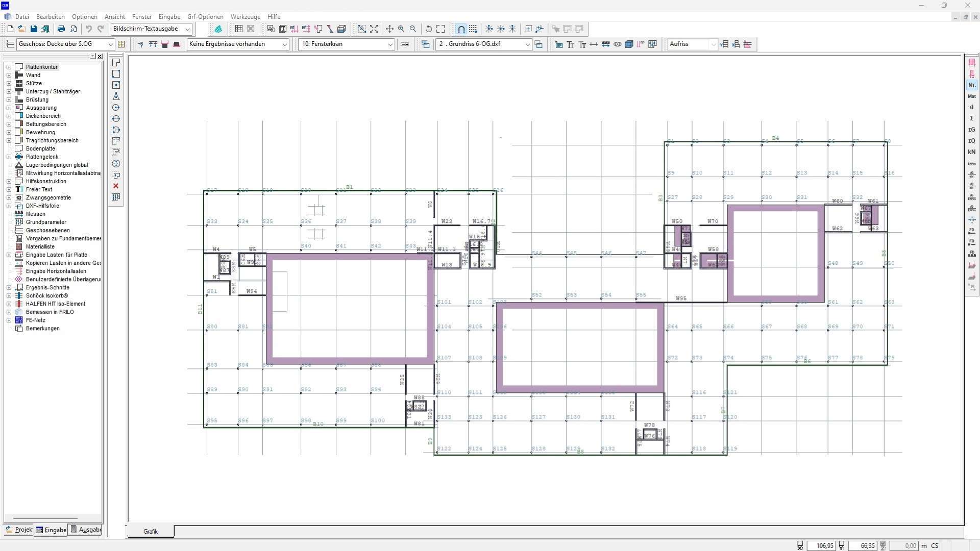
Task: Click the 3D view cube icon
Action: pos(629,44)
